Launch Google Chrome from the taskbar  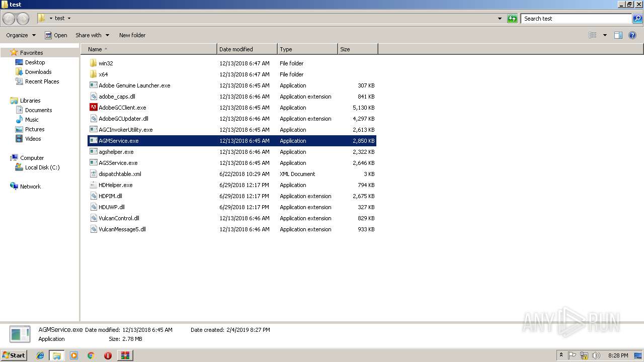coord(91,355)
